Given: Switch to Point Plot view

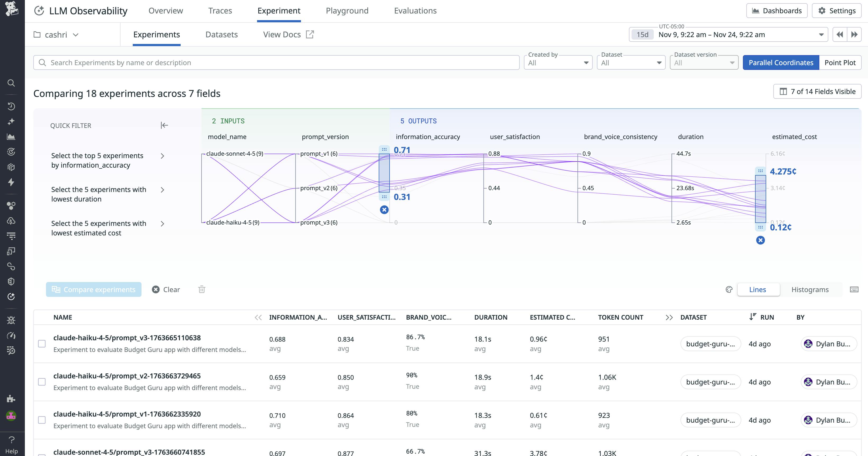Looking at the screenshot, I should click(x=840, y=62).
